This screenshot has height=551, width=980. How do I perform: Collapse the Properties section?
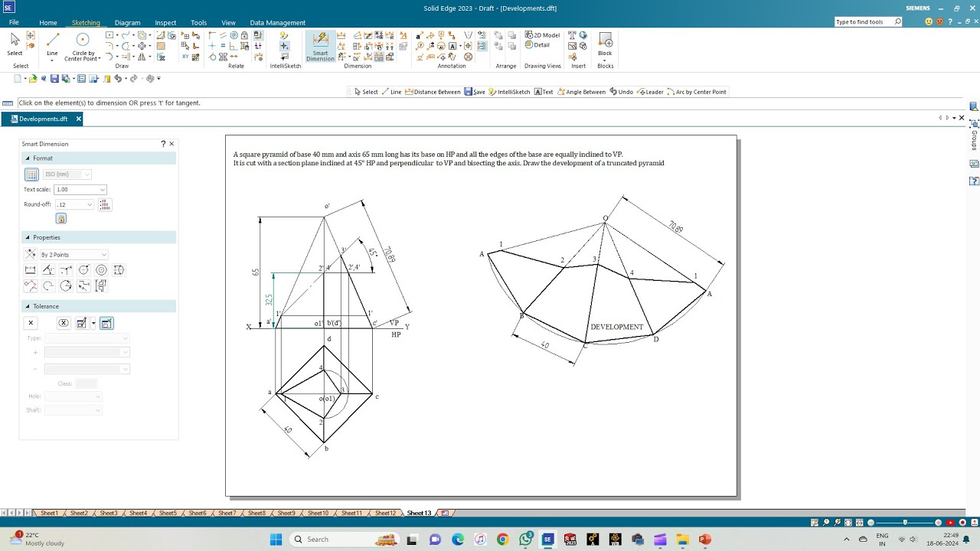coord(28,237)
